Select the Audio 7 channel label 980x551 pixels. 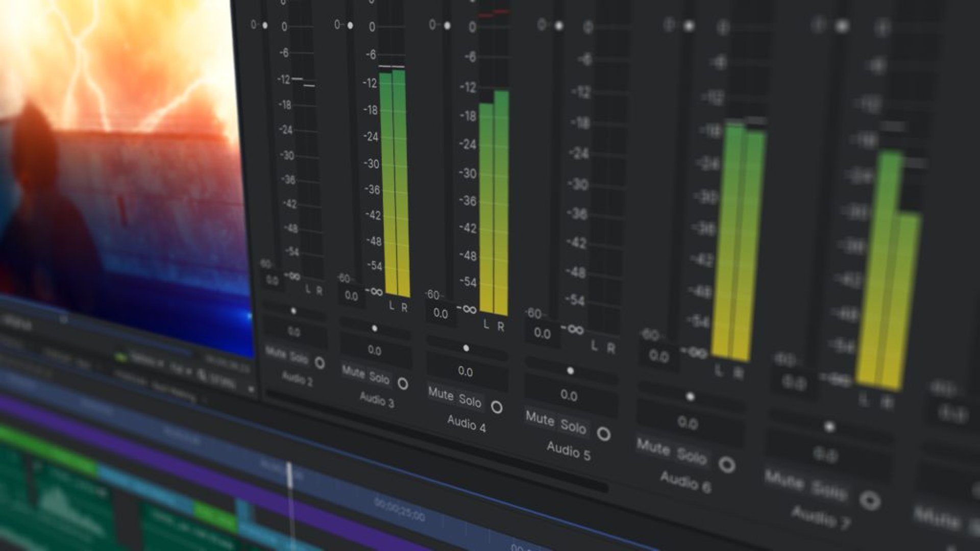[x=820, y=517]
